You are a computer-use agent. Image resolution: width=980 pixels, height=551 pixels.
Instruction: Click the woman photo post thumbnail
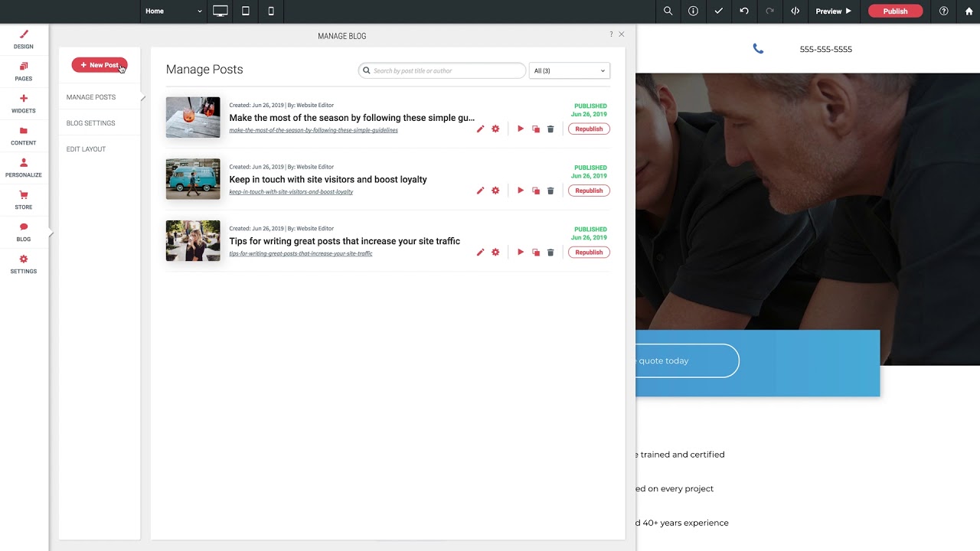tap(193, 240)
